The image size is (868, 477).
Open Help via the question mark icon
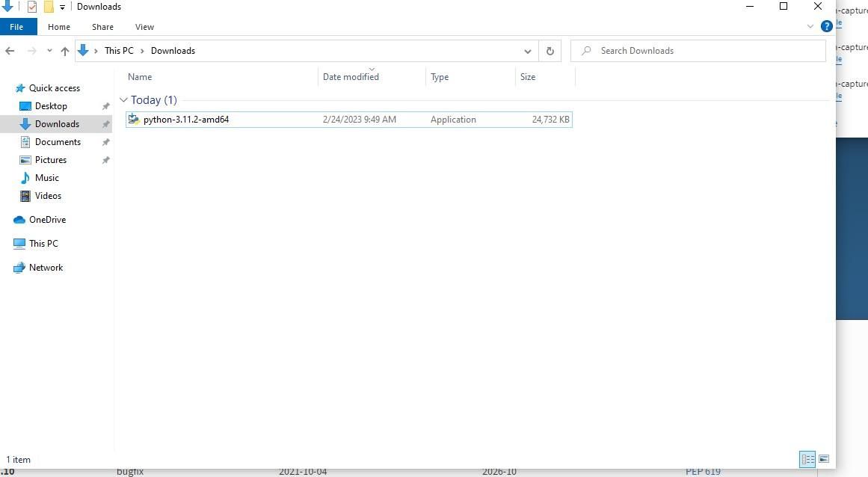[x=827, y=25]
